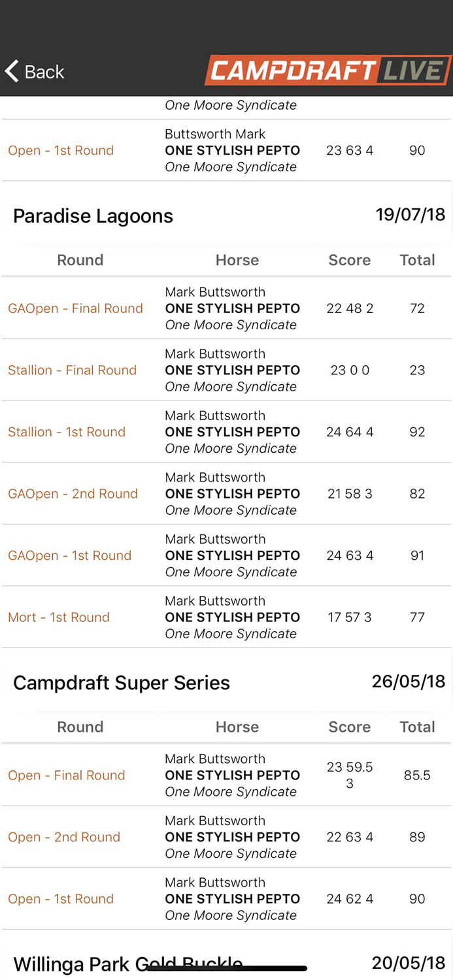Click the date 19/07/18 for Paradise Lagoons
Image resolution: width=453 pixels, height=980 pixels.
(x=411, y=214)
